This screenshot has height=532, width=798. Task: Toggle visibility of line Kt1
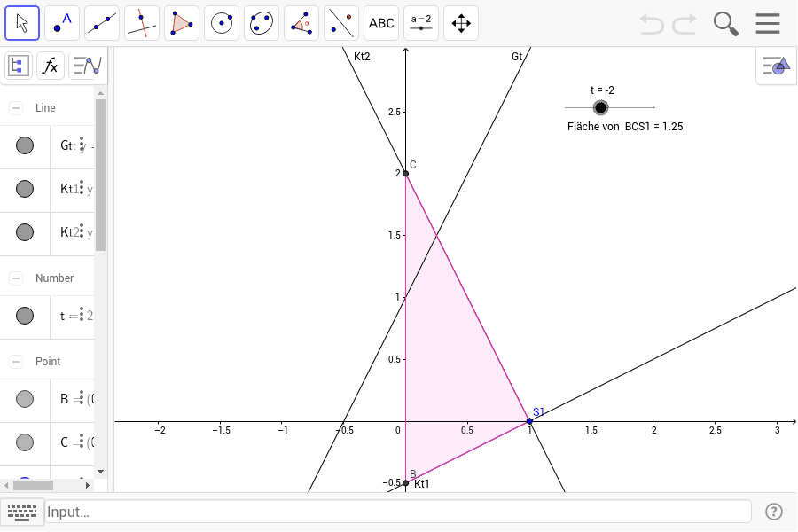pyautogui.click(x=25, y=189)
